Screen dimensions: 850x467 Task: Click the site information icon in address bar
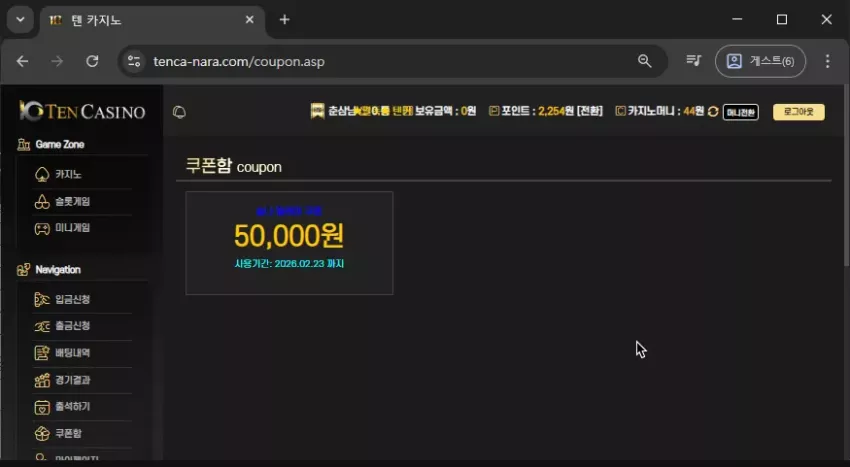tap(134, 61)
